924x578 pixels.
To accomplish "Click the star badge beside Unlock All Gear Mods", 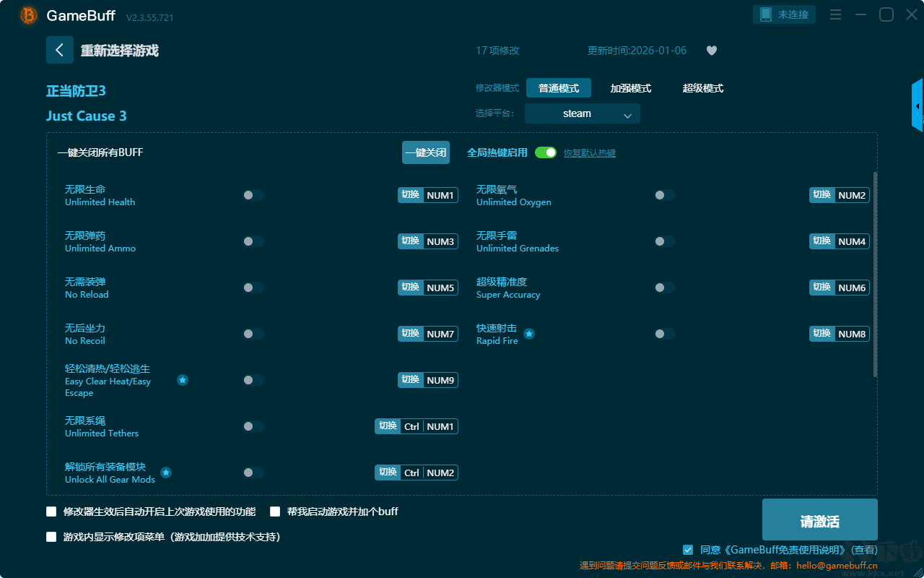I will (x=166, y=473).
